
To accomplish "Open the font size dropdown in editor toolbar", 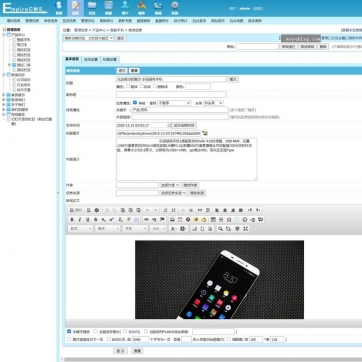I will [158, 229].
